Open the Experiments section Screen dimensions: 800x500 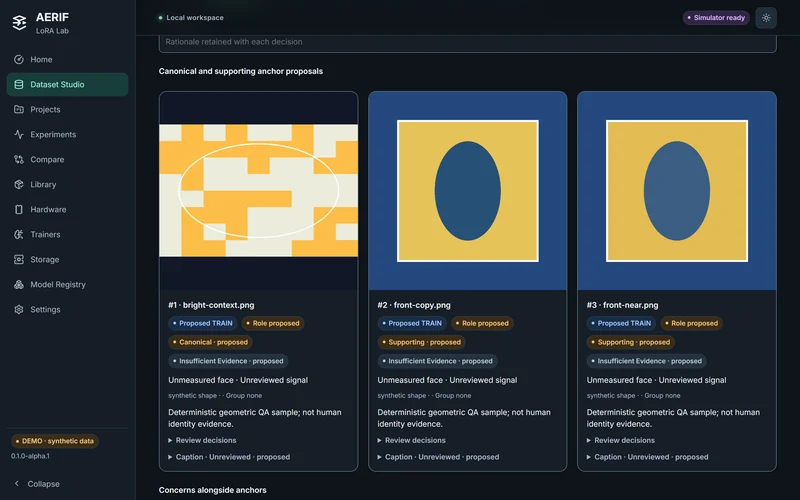click(67, 134)
